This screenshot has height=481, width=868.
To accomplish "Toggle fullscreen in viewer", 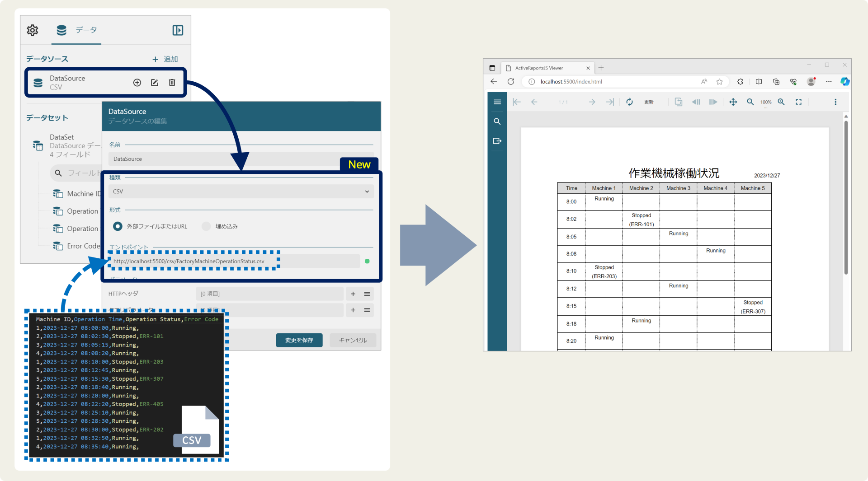I will pos(799,102).
